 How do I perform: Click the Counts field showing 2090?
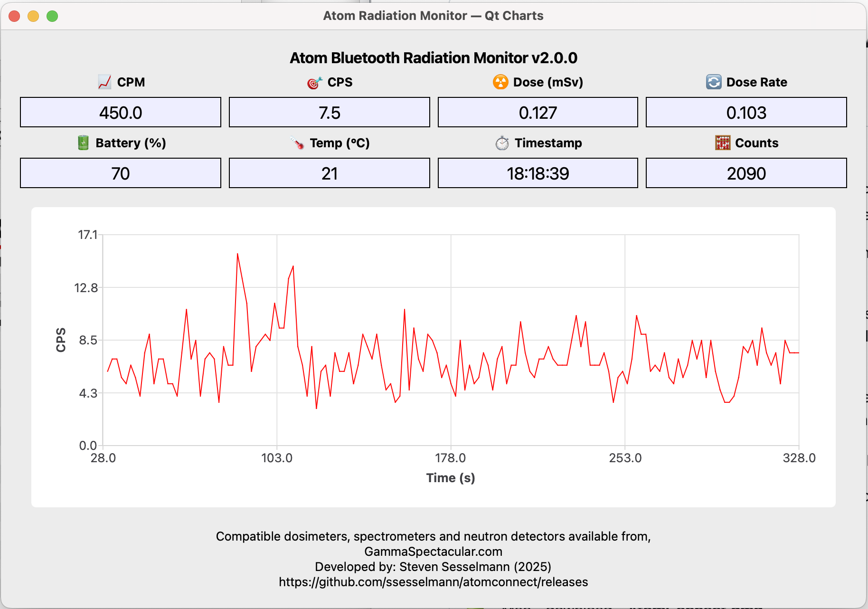(x=746, y=173)
